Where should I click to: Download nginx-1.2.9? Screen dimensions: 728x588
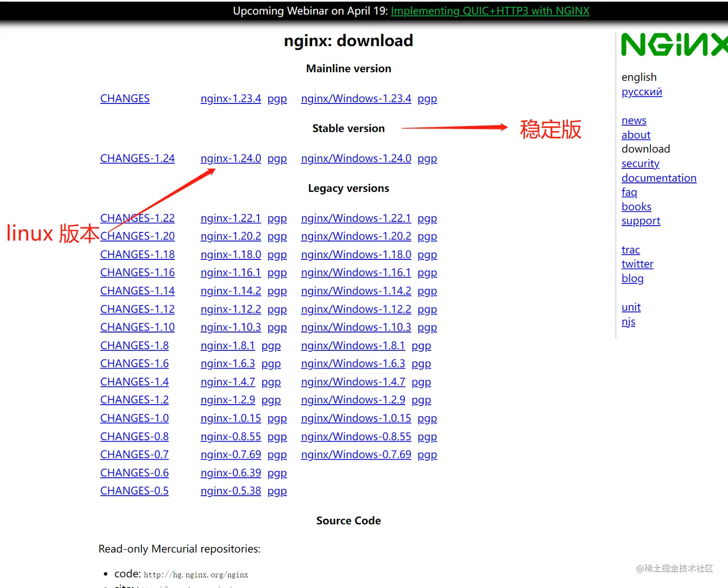tap(228, 400)
